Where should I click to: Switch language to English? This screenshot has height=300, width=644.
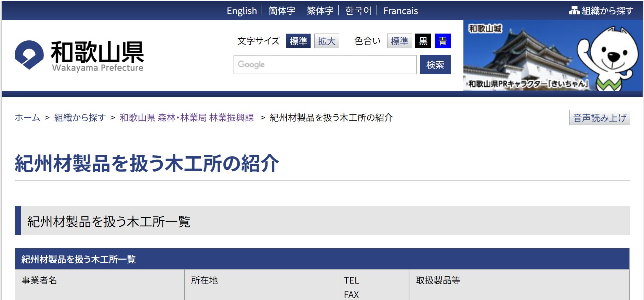tap(242, 11)
